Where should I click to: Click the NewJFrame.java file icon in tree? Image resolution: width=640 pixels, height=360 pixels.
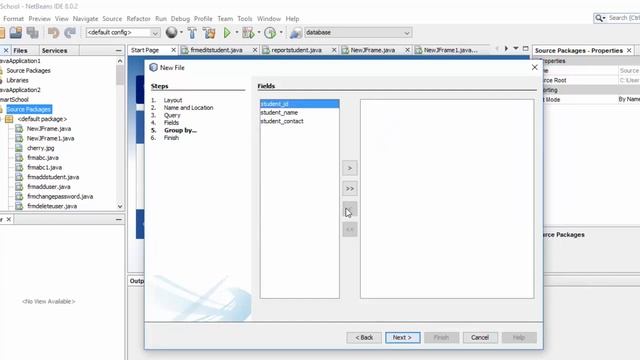tap(19, 129)
